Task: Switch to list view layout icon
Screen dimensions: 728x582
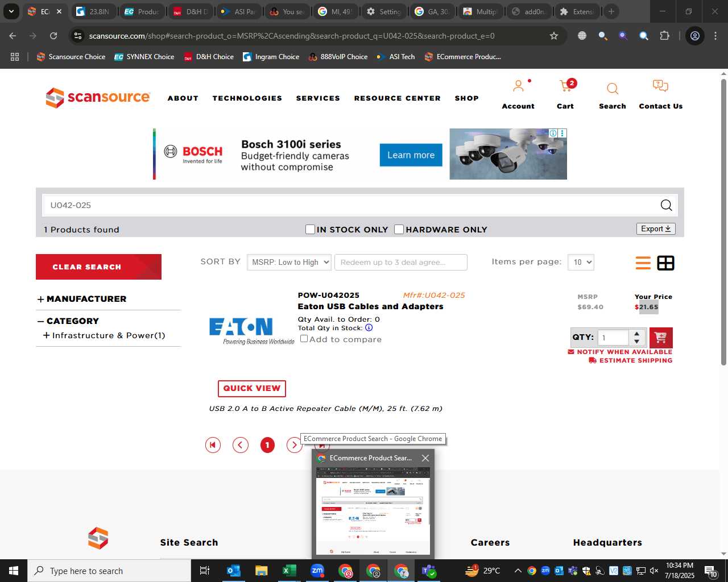Action: click(643, 263)
